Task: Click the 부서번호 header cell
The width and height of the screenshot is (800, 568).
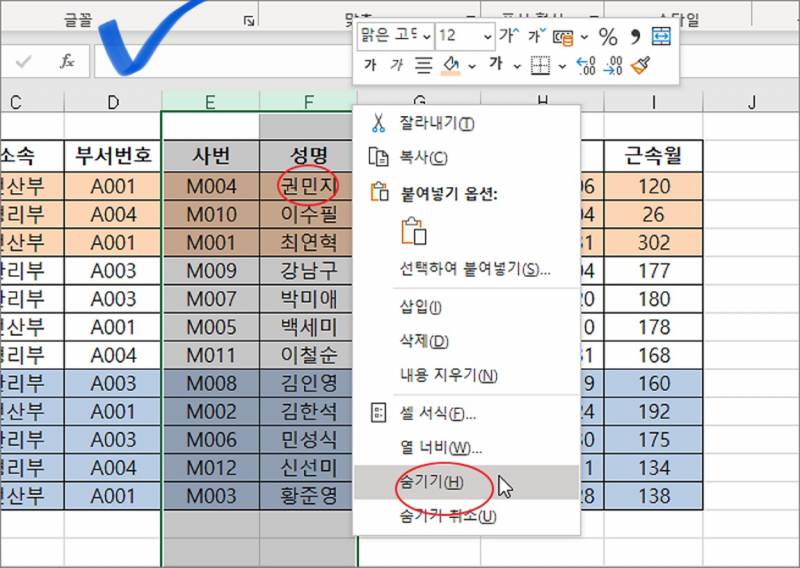Action: [x=113, y=156]
